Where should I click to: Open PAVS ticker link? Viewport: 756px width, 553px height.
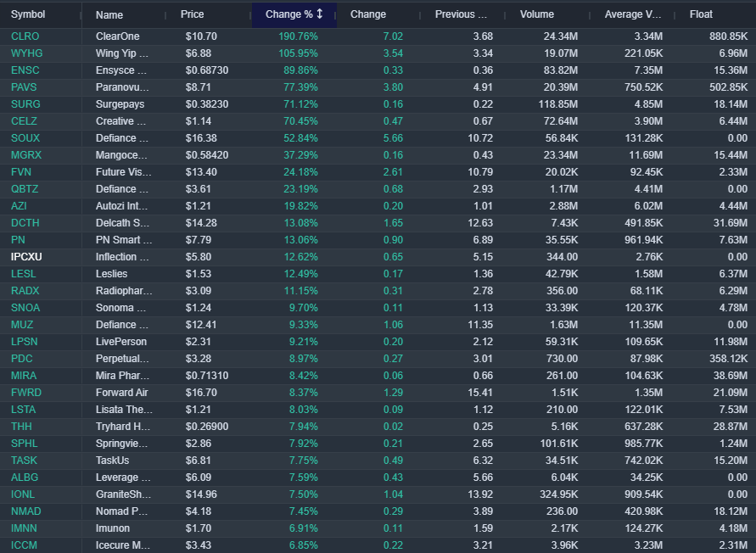coord(24,87)
